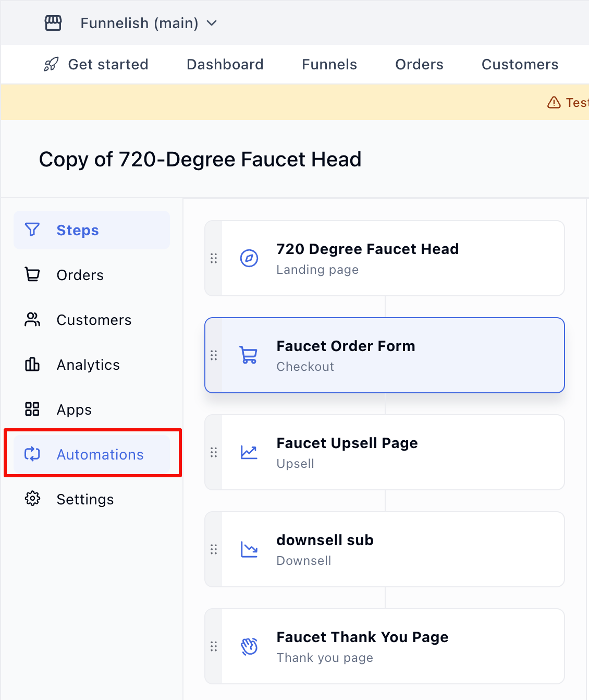Open the sidebar Orders cart icon

point(32,275)
